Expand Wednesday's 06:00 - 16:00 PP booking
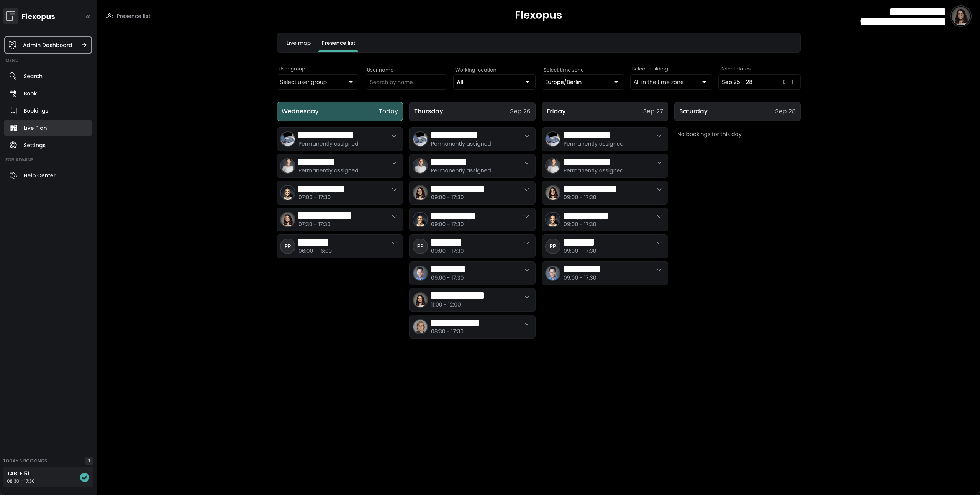 394,243
